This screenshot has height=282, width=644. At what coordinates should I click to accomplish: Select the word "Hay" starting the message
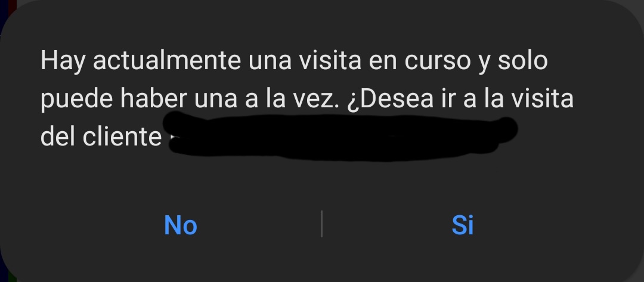63,61
